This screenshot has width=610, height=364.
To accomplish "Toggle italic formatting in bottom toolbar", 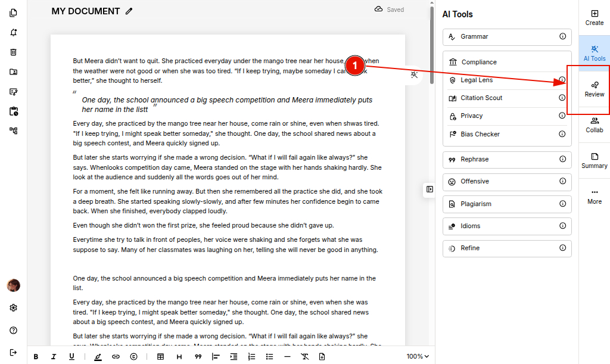I will (54, 357).
